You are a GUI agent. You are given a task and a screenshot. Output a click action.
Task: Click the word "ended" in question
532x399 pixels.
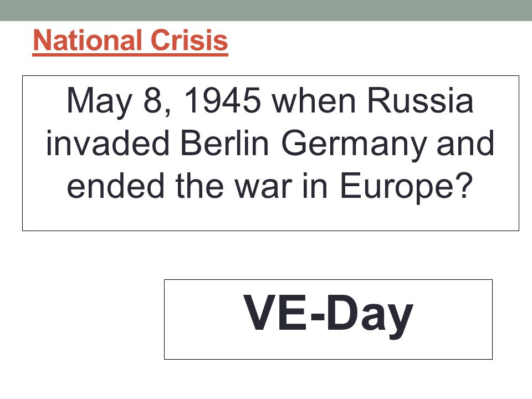click(x=116, y=186)
